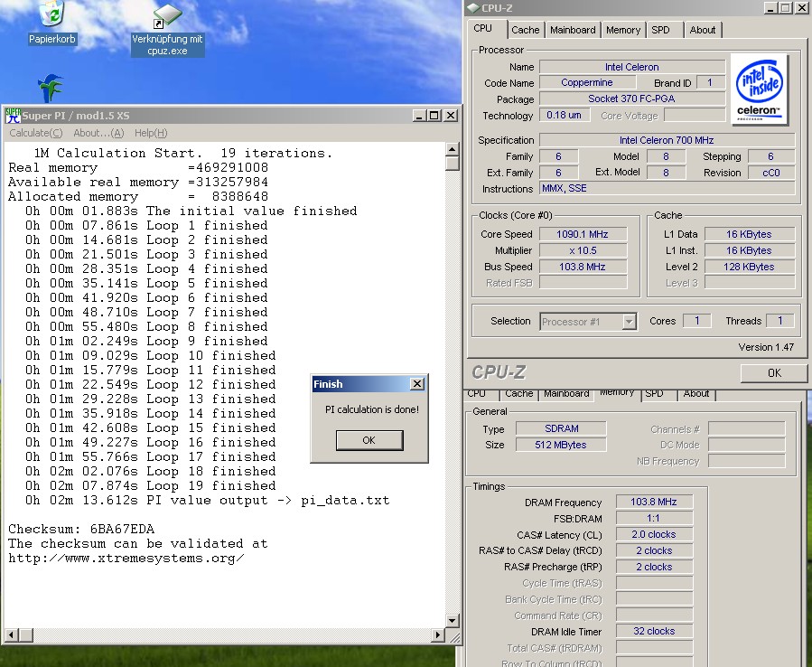
Task: Click the Name field showing Intel Celeron
Action: coord(631,67)
